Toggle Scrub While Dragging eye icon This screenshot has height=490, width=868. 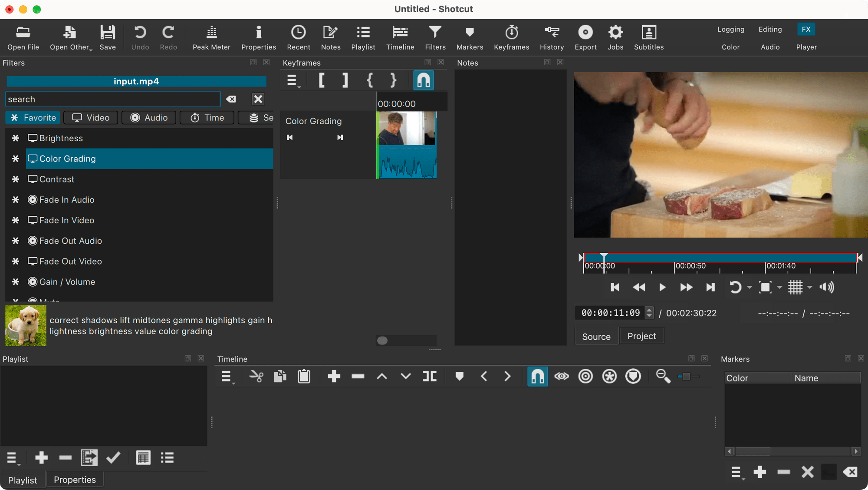tap(561, 376)
